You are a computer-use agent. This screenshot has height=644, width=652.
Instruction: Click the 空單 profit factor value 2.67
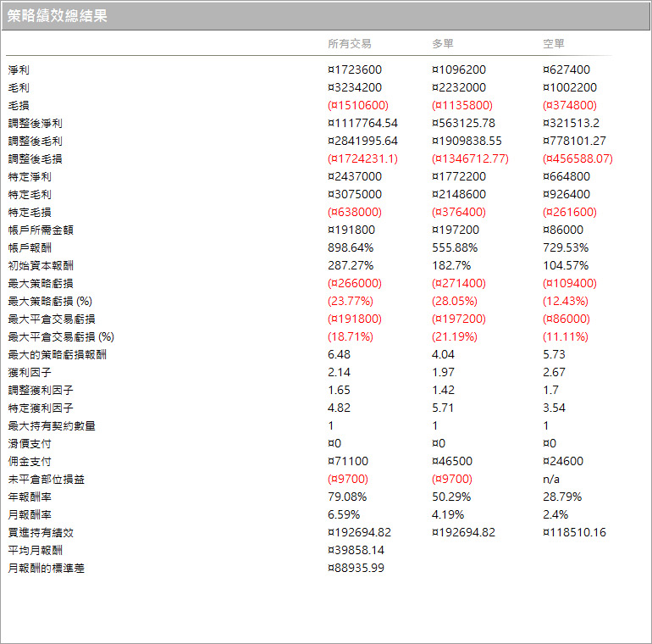[x=554, y=373]
